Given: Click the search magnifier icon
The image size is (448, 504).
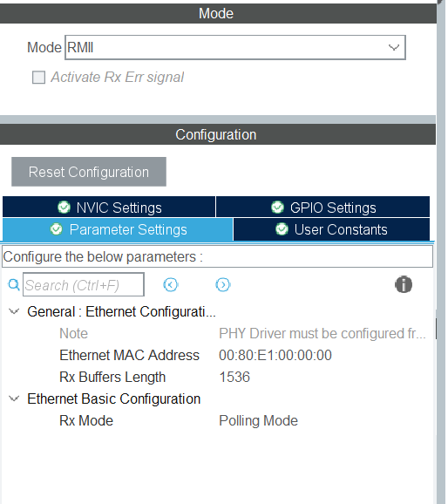Looking at the screenshot, I should click(x=13, y=285).
